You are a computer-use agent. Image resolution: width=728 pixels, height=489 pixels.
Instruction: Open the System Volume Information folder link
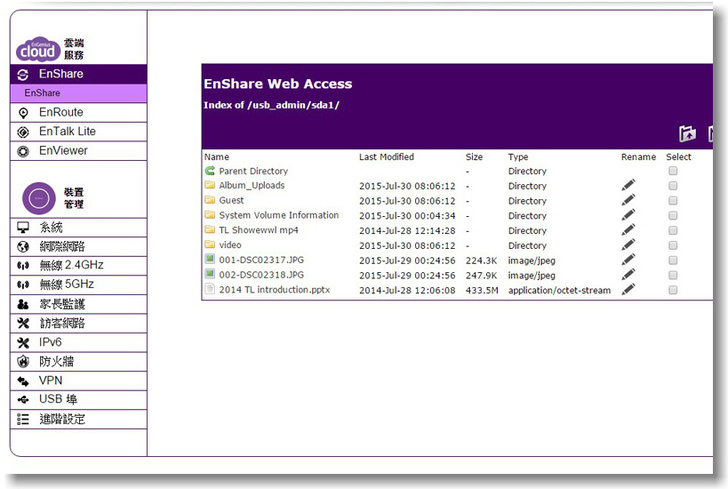[x=279, y=216]
